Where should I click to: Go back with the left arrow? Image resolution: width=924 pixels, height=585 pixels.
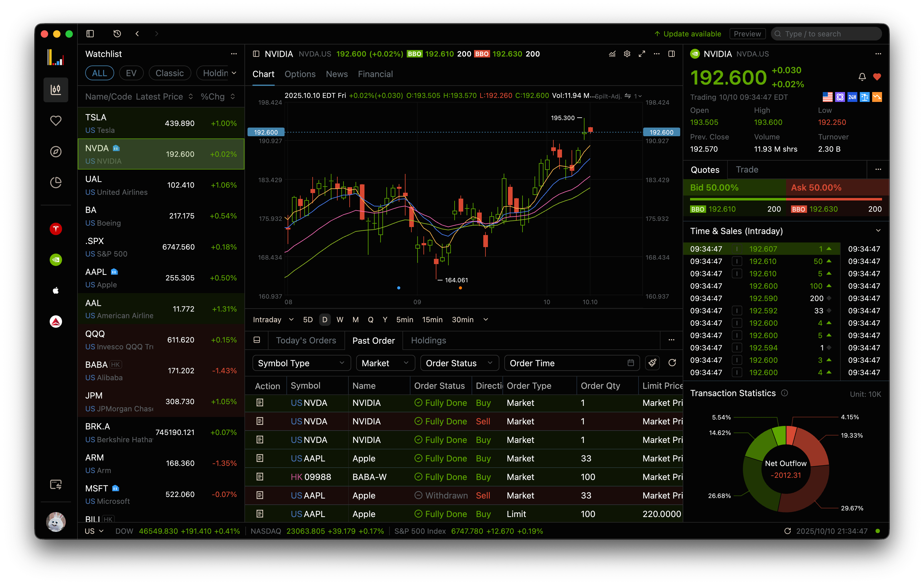tap(137, 34)
